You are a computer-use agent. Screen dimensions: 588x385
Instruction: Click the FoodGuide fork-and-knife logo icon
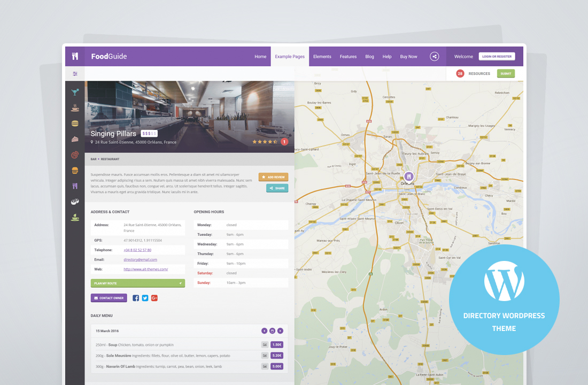[x=75, y=56]
